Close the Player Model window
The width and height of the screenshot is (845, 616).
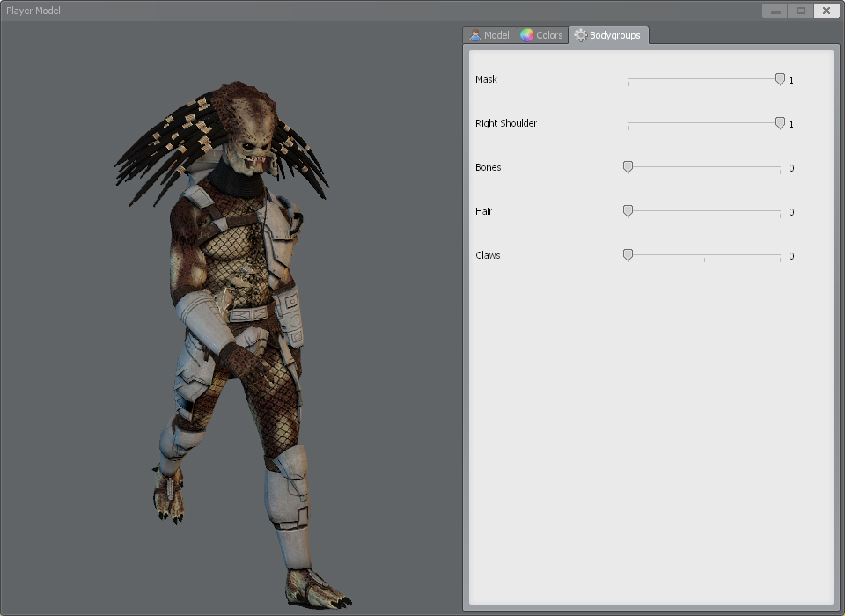tap(826, 11)
